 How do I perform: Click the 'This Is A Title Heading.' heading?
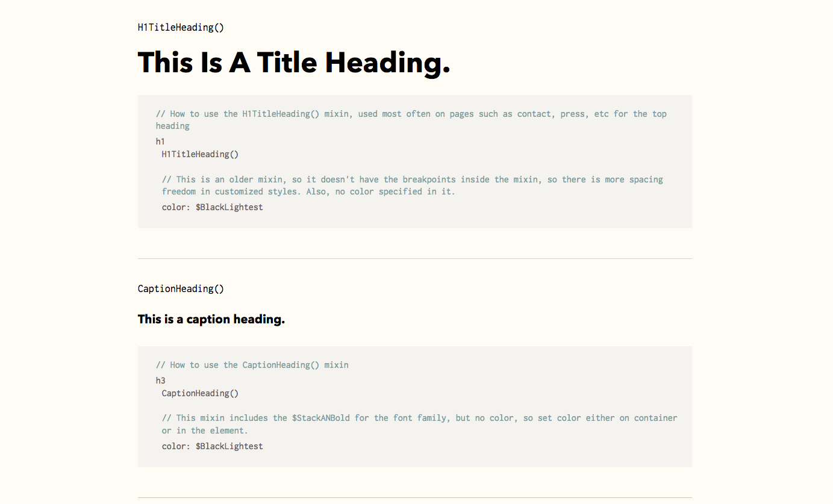294,63
